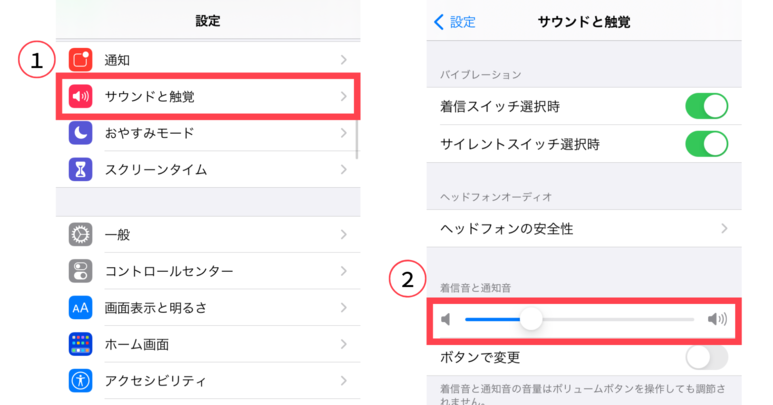This screenshot has width=773, height=405.
Task: Tap the サウンドと触覚 speaker icon
Action: pos(81,97)
